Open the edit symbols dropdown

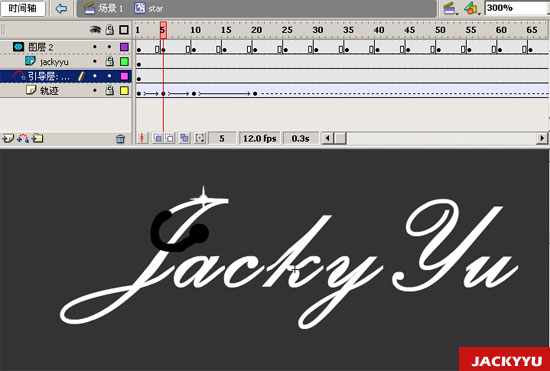pyautogui.click(x=472, y=8)
